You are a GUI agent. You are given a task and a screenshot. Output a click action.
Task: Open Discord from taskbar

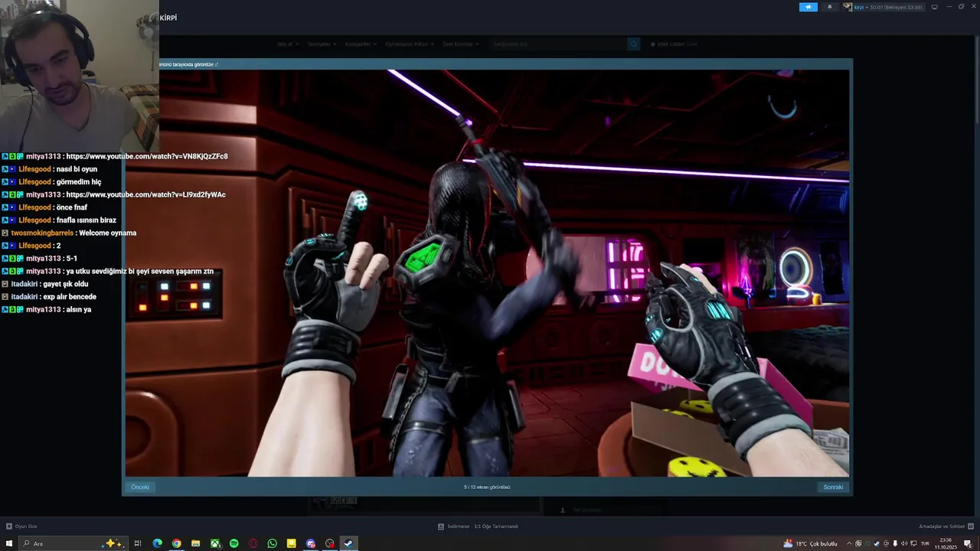[x=310, y=543]
